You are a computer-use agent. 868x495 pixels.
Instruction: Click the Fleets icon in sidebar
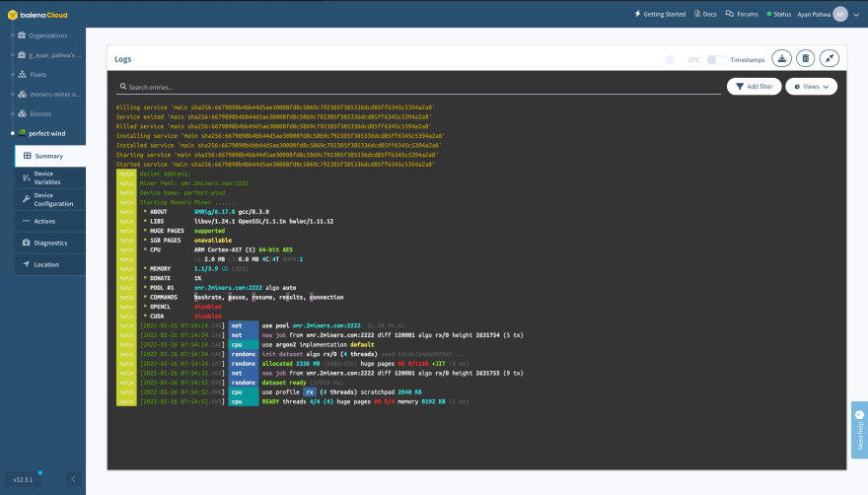pyautogui.click(x=22, y=74)
